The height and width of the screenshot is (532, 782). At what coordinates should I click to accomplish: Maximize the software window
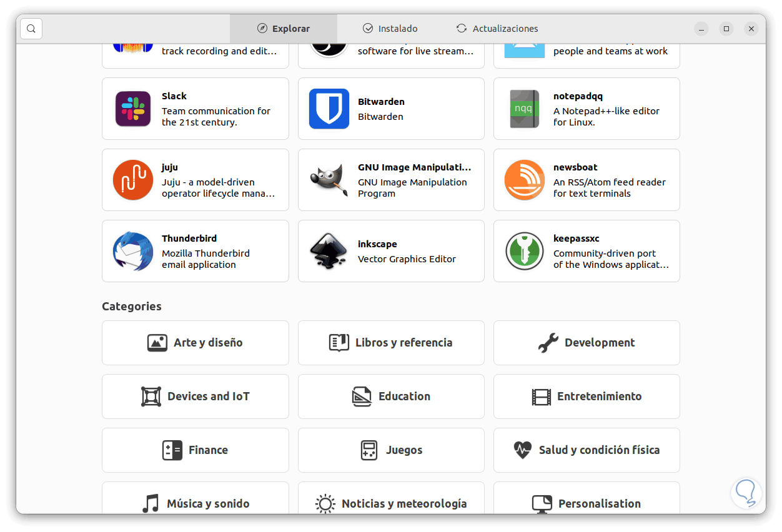(x=726, y=29)
